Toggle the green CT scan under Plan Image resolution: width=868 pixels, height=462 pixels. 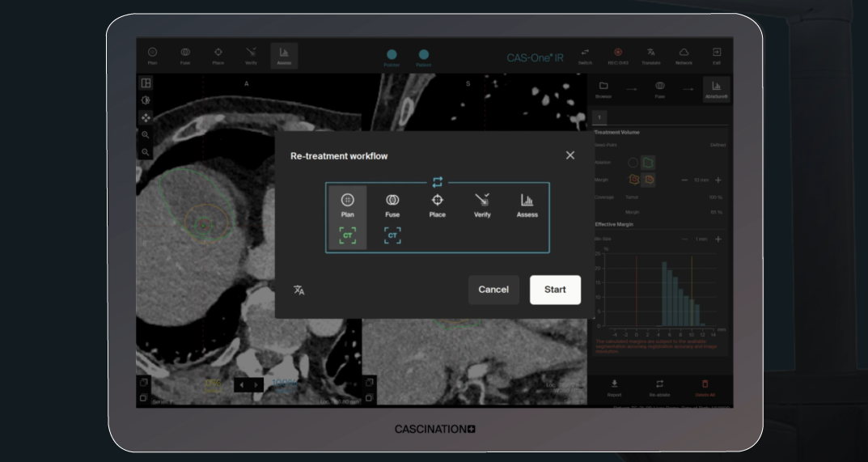coord(347,235)
